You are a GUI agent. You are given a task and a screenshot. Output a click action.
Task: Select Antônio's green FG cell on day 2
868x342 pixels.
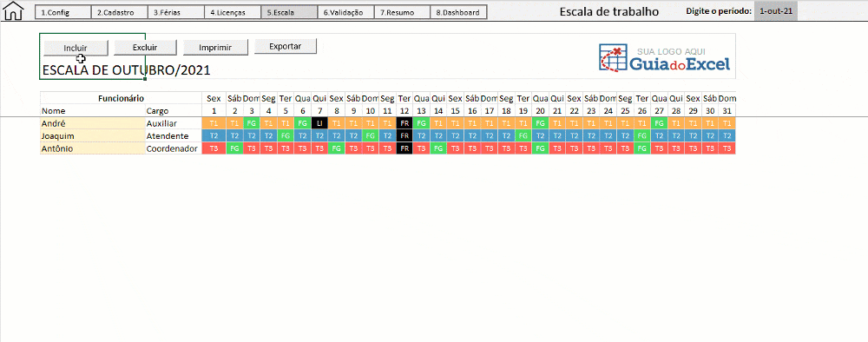pyautogui.click(x=234, y=148)
